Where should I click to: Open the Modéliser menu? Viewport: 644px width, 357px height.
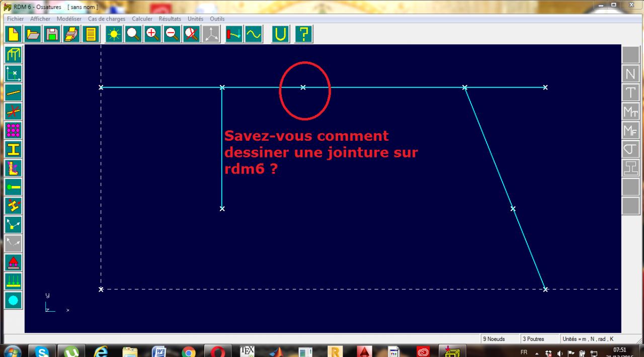69,19
